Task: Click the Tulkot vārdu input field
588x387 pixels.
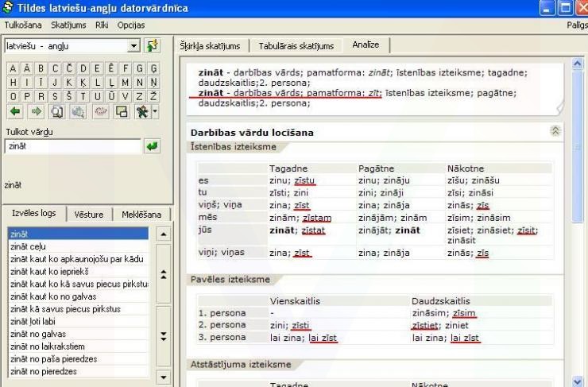Action: 72,146
